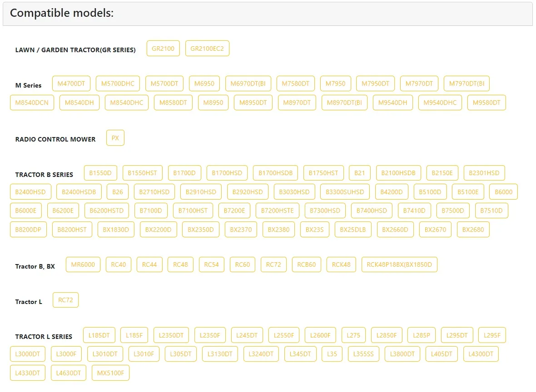Click the BX25DLB model tag
This screenshot has height=392, width=536.
353,230
